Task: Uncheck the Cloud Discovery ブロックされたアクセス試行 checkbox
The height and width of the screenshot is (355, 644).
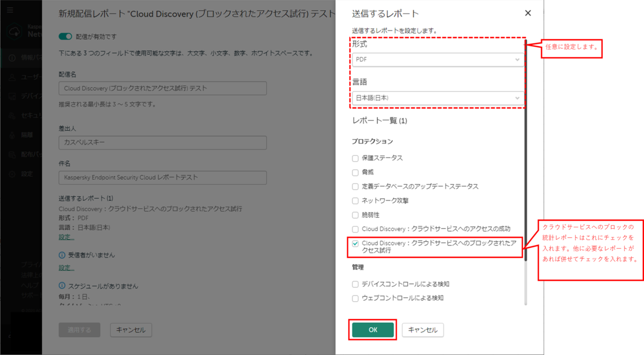Action: [355, 244]
